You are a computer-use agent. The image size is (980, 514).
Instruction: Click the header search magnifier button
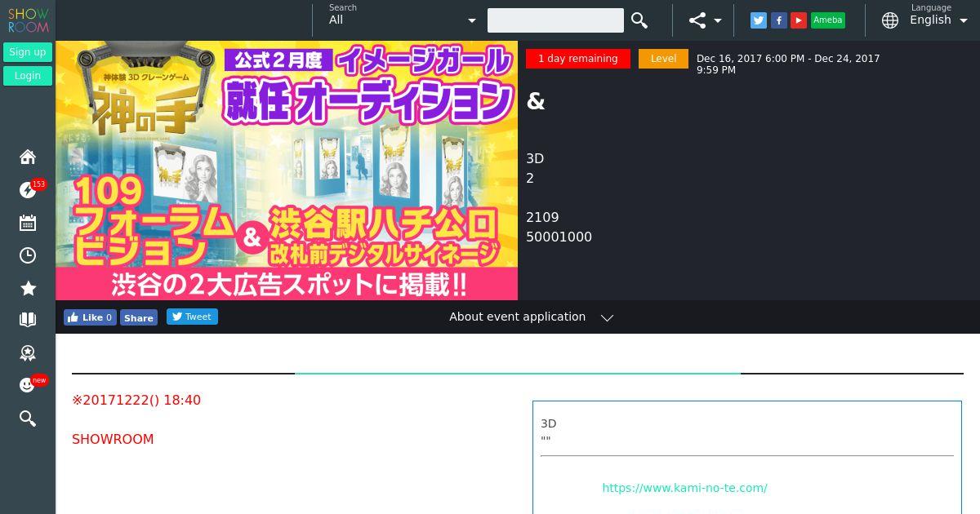(x=639, y=20)
